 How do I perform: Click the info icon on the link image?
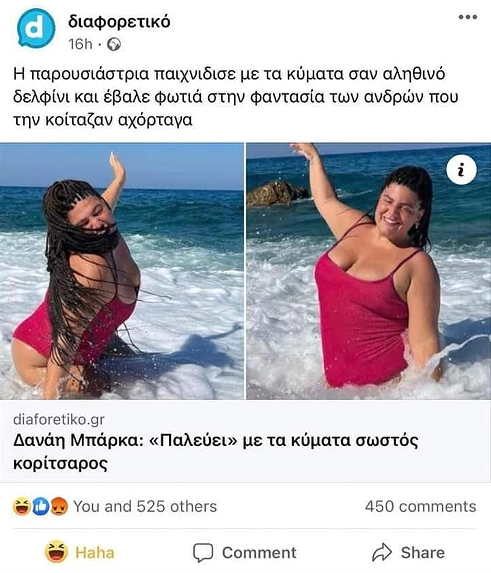click(x=461, y=170)
